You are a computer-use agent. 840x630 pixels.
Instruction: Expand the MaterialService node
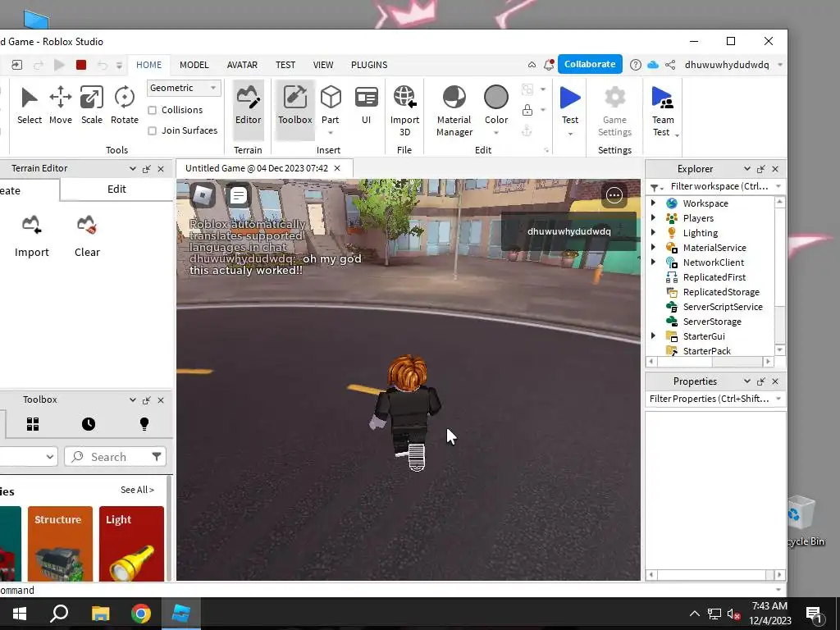(x=653, y=248)
